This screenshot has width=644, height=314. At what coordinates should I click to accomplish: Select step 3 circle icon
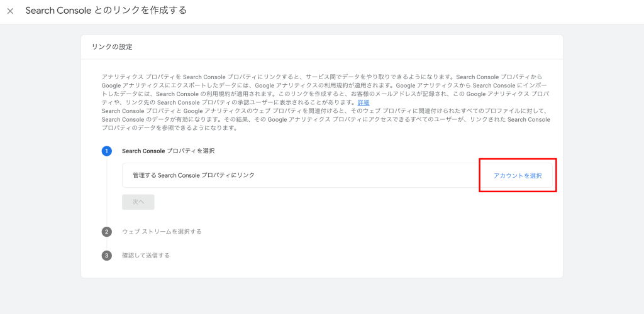pos(107,256)
